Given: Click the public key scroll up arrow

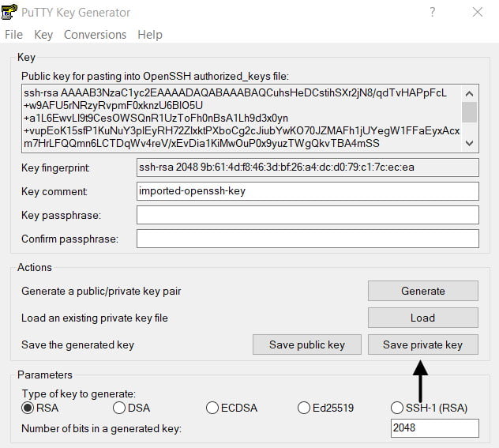Looking at the screenshot, I should pos(469,93).
